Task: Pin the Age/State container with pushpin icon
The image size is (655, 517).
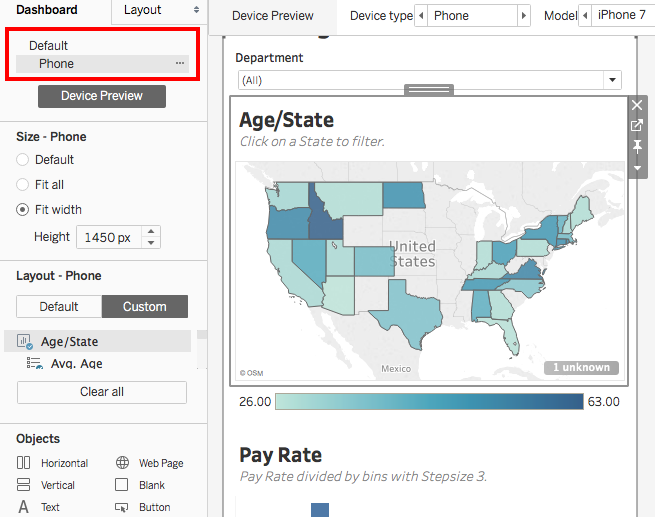Action: (637, 147)
